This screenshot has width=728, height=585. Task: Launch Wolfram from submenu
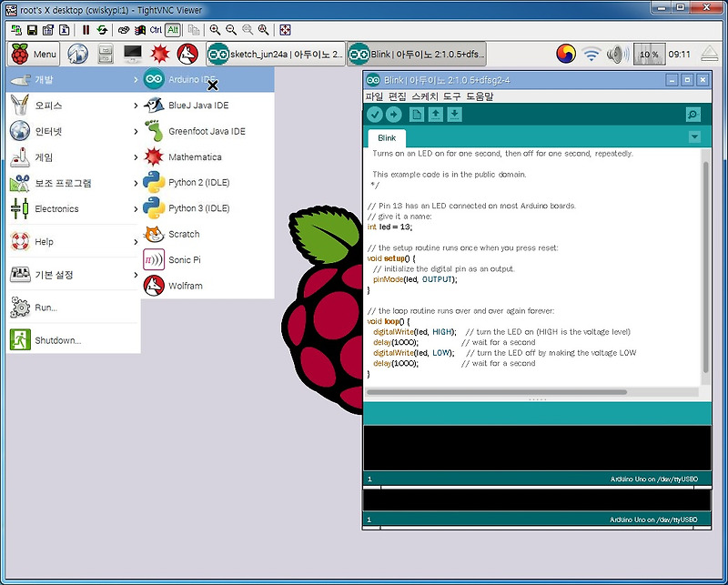pyautogui.click(x=207, y=286)
